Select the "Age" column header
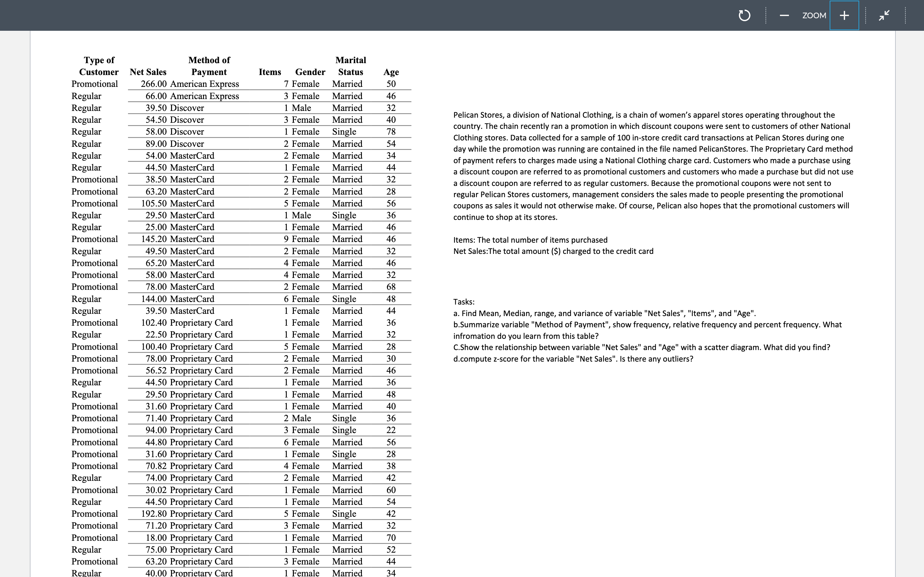924x577 pixels. point(390,72)
